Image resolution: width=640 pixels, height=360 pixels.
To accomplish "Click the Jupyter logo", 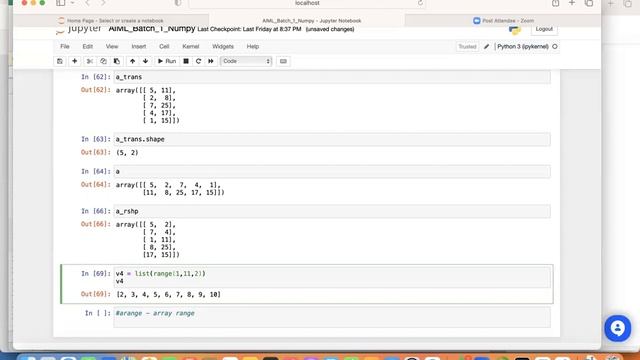I will (79, 29).
